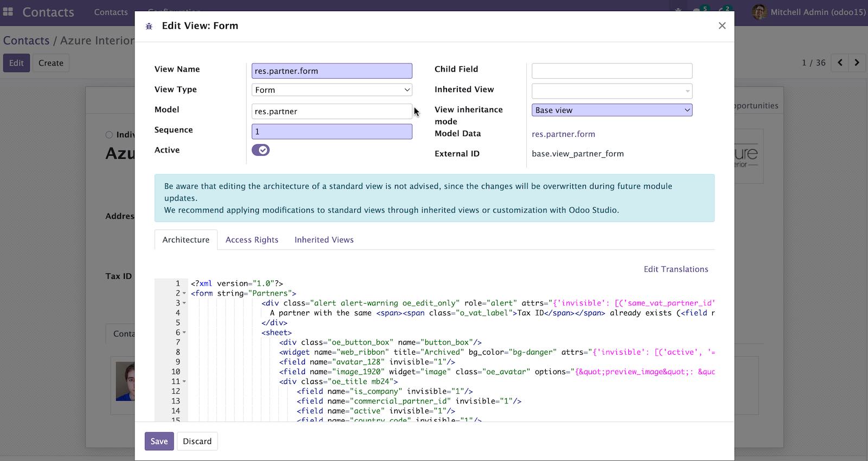Image resolution: width=868 pixels, height=461 pixels.
Task: Open the View Type dropdown
Action: 332,90
